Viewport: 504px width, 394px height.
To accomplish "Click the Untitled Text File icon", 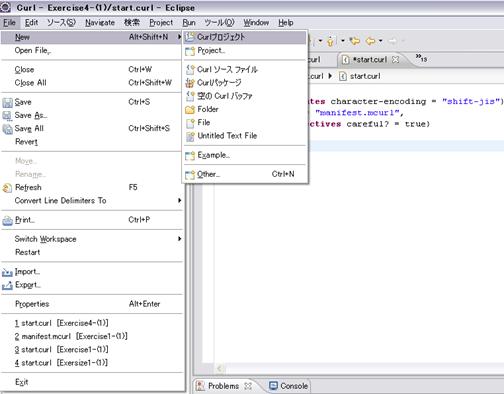I will tap(190, 136).
